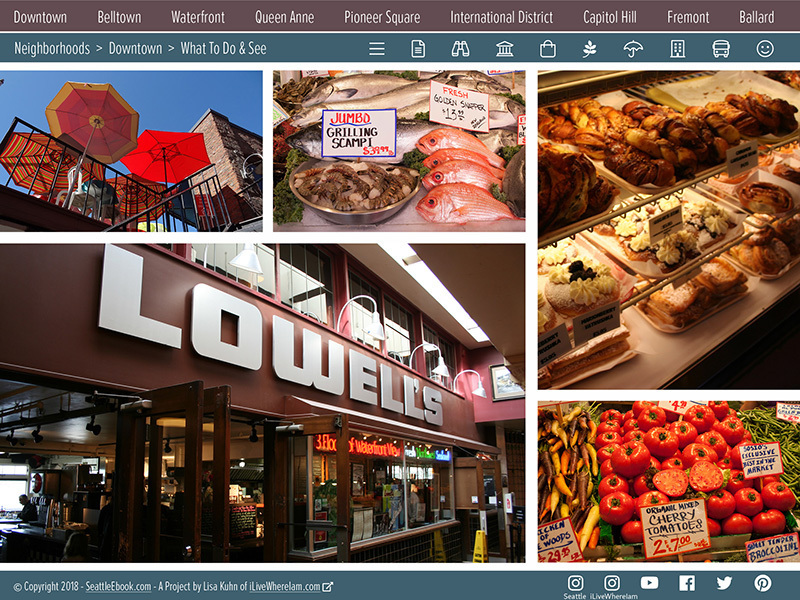
Task: Select the Waterfront tab
Action: 198,17
